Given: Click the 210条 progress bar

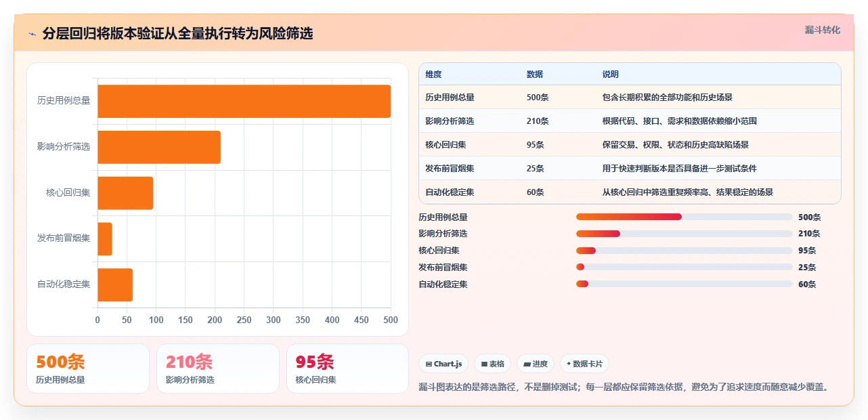Looking at the screenshot, I should (684, 234).
